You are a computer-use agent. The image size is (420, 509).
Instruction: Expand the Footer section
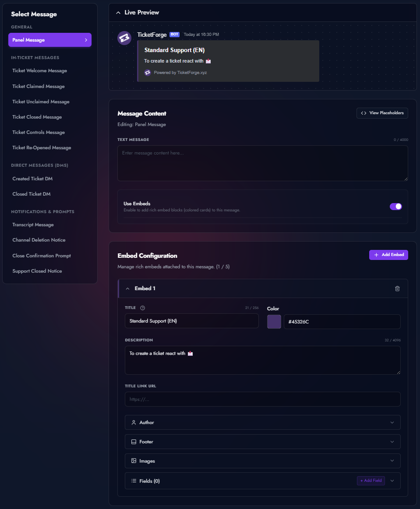click(392, 442)
